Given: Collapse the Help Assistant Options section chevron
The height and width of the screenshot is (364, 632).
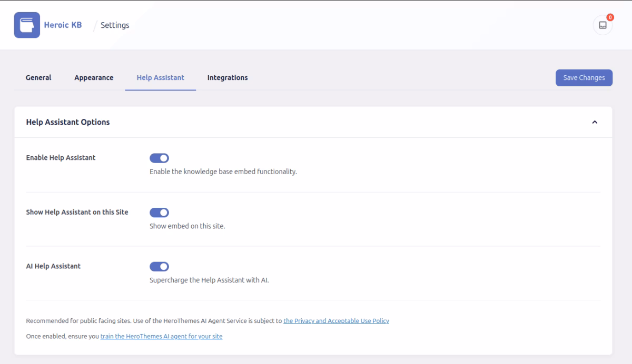Looking at the screenshot, I should (x=595, y=122).
